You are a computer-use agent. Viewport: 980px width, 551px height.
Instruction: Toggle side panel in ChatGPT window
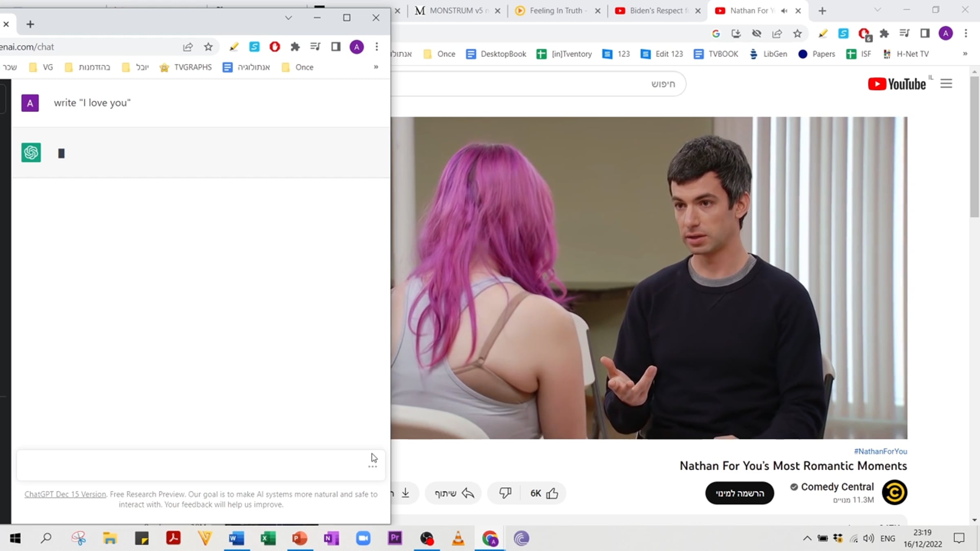coord(336,47)
